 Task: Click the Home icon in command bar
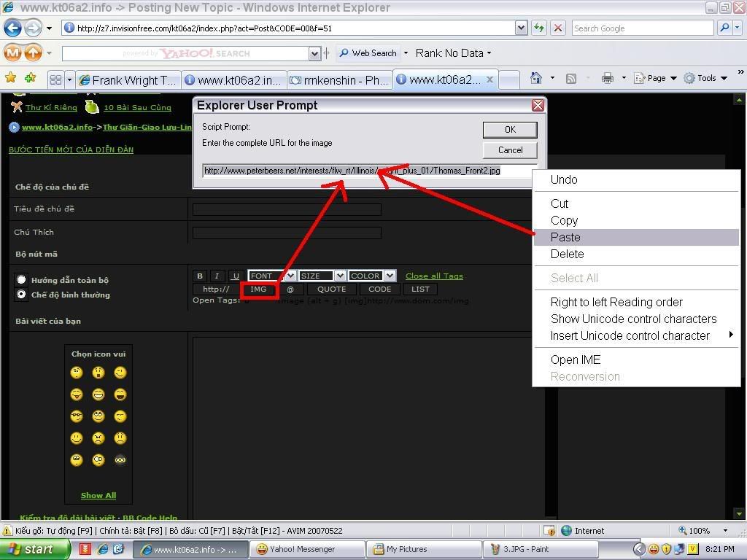coord(536,78)
